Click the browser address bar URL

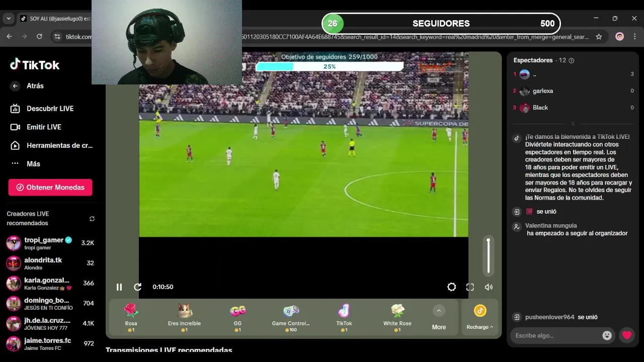(415, 37)
